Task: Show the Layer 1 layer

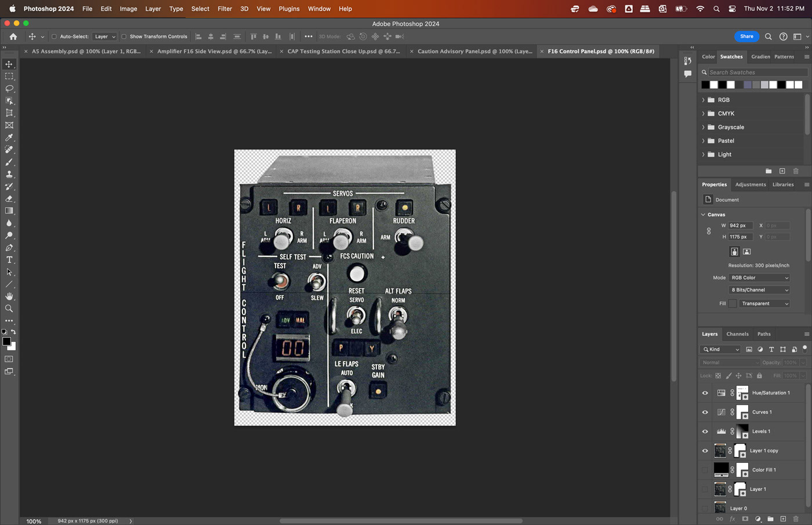Action: click(705, 489)
